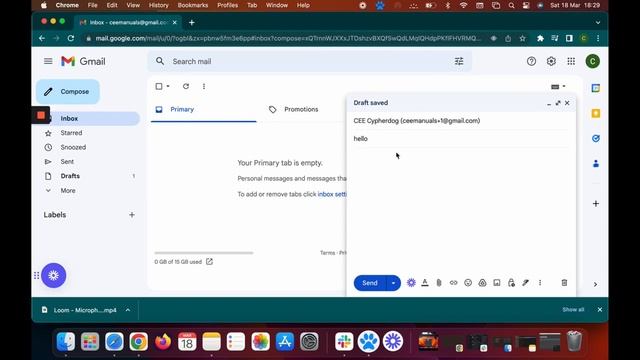Get add-ons with side panel plus

click(x=596, y=204)
